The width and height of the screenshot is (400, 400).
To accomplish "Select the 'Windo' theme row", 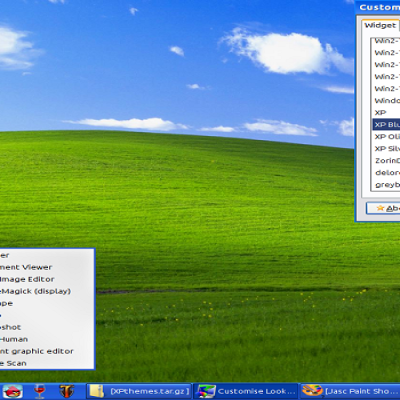I will point(386,101).
